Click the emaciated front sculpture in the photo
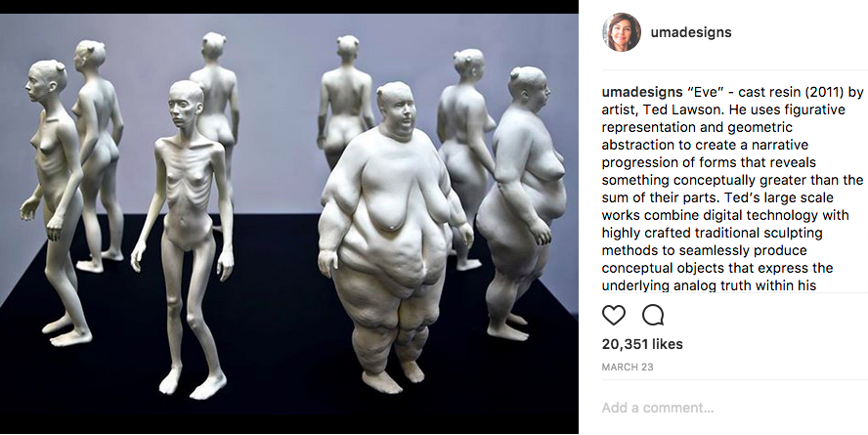The height and width of the screenshot is (435, 868). (184, 238)
